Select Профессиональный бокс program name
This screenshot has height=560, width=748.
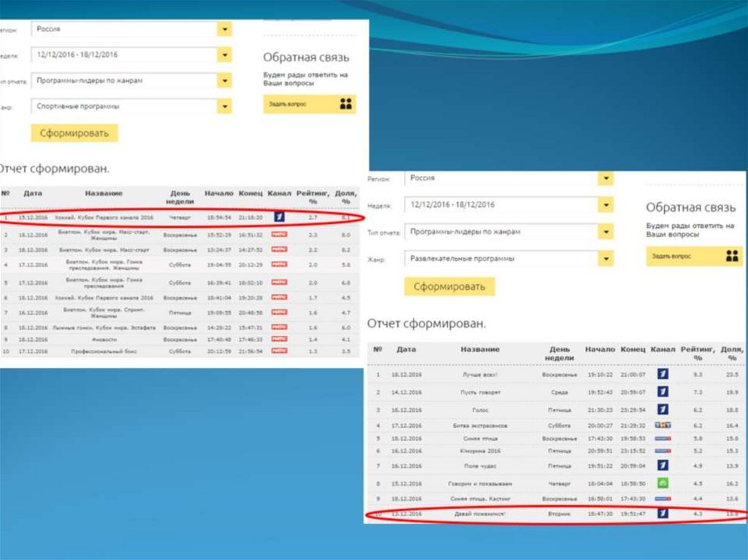[x=104, y=351]
